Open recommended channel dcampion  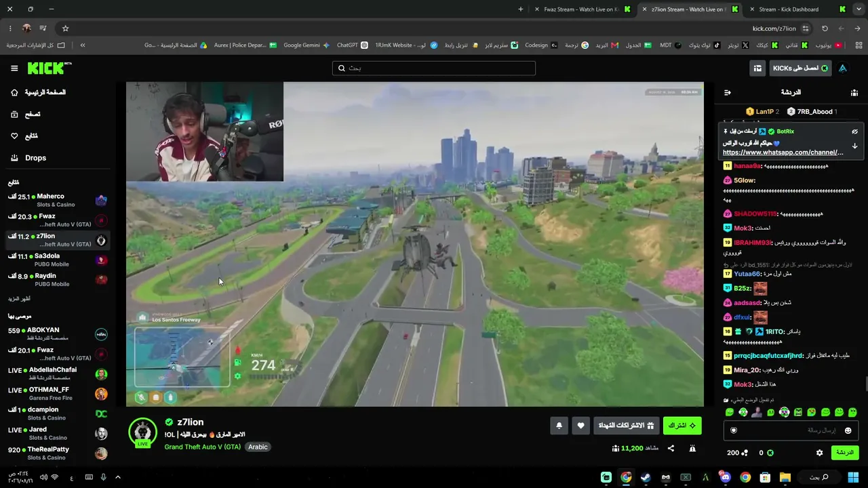[x=58, y=413]
